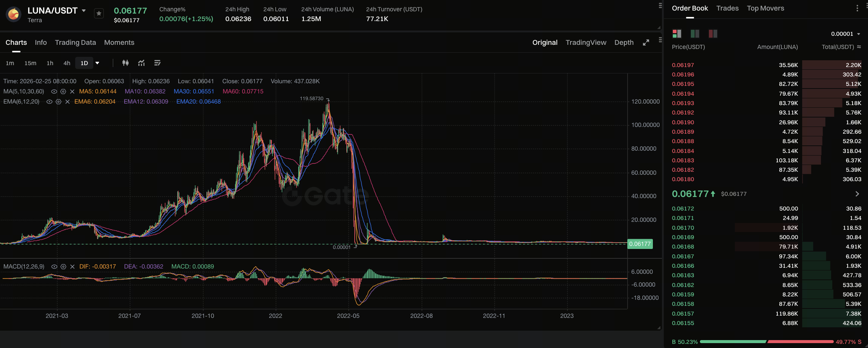This screenshot has width=868, height=348.
Task: Open candlestick chart type selector
Action: click(x=126, y=63)
